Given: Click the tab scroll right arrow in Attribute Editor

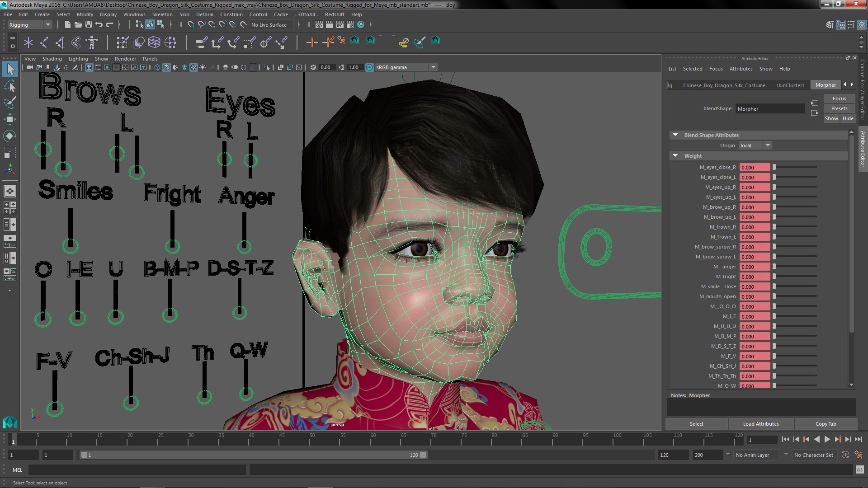Looking at the screenshot, I should point(852,84).
